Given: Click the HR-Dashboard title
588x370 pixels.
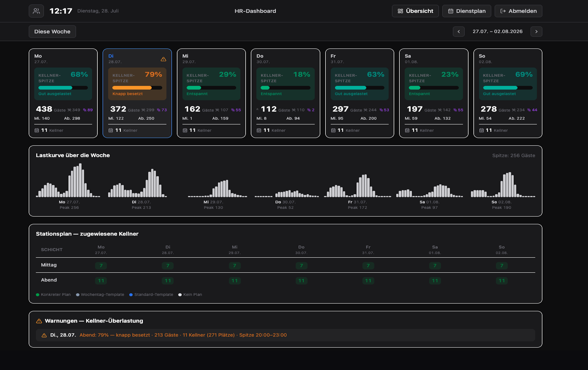Looking at the screenshot, I should pos(255,11).
